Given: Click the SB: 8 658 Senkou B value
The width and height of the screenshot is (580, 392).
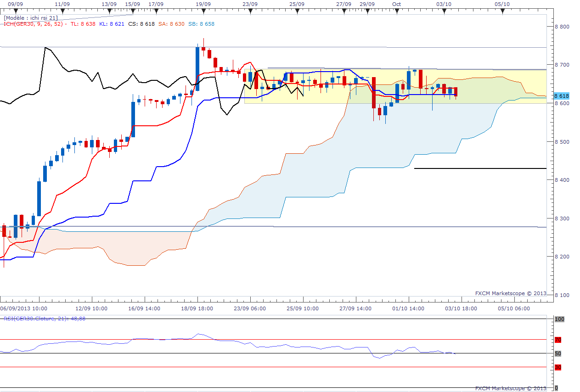Looking at the screenshot, I should [201, 24].
